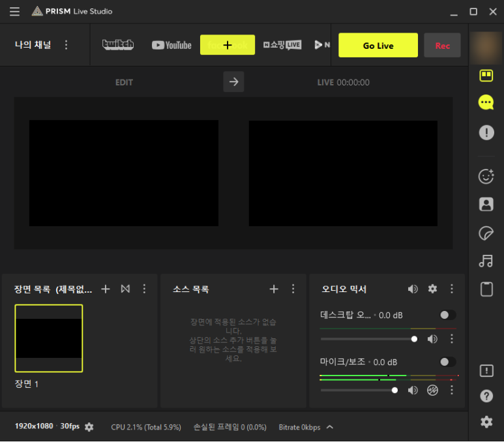Open settings gear in right sidebar
The image size is (504, 442).
pos(486,422)
